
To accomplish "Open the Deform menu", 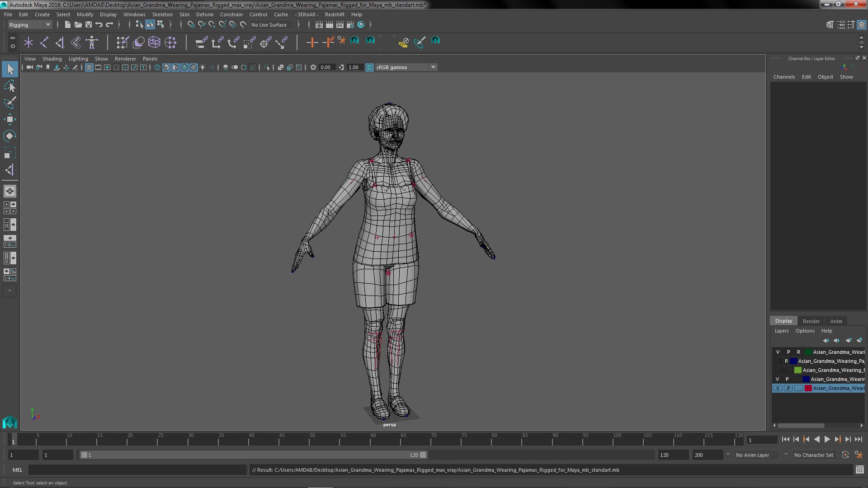I will tap(204, 14).
